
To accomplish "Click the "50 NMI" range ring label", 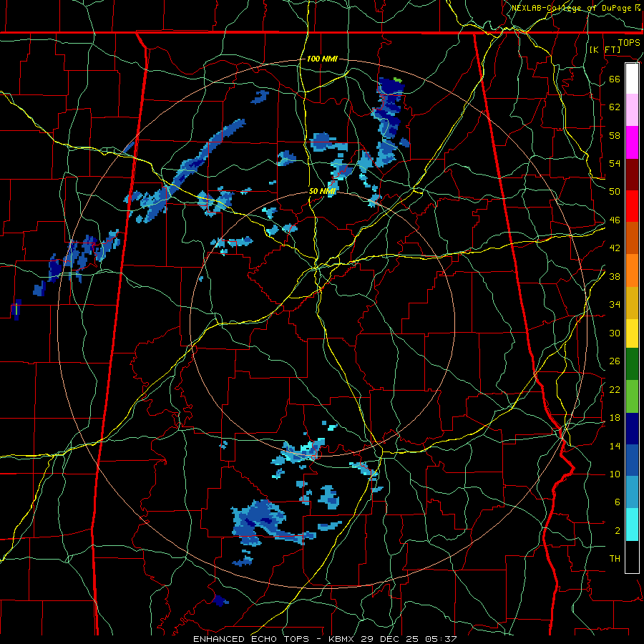I will click(323, 191).
